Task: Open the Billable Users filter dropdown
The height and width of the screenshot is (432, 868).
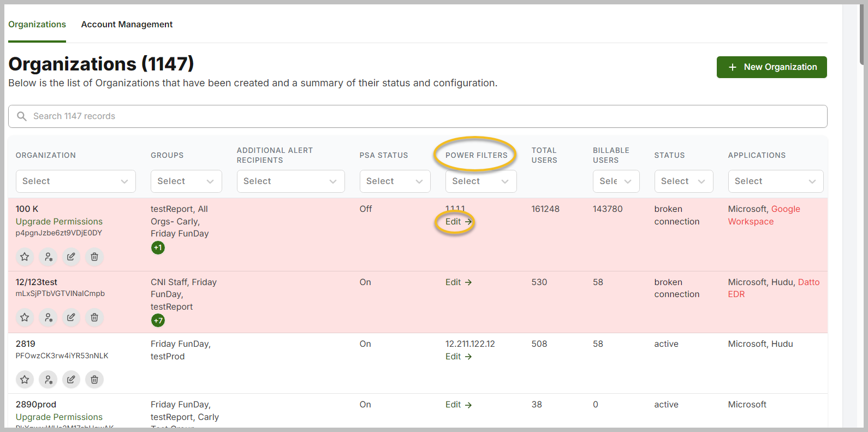Action: coord(616,181)
